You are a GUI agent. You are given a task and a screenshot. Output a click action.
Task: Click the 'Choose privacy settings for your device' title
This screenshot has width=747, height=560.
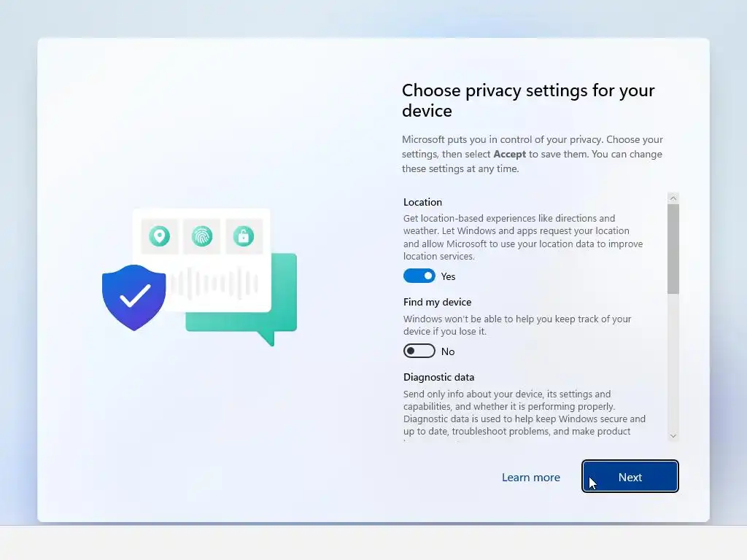[528, 100]
